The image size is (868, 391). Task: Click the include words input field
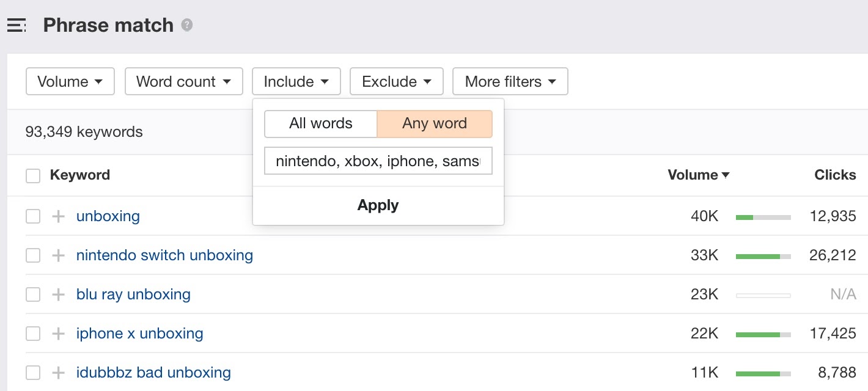point(378,161)
